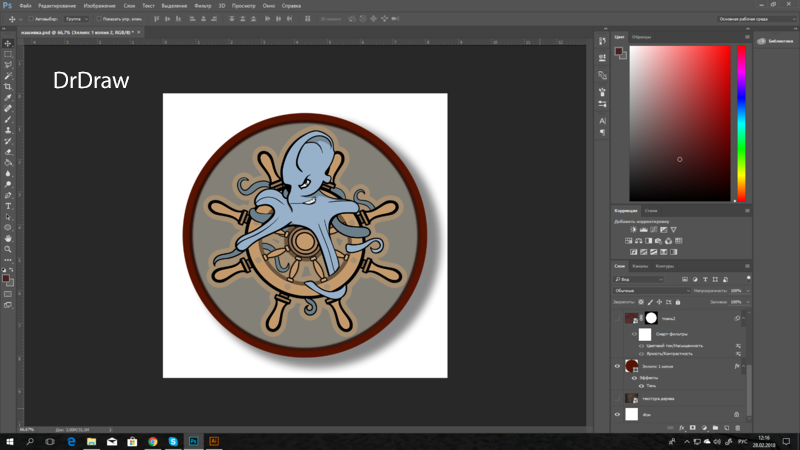This screenshot has height=450, width=800.
Task: Add Hue/Saturation adjustment icon in Adjustments panel
Action: tap(629, 241)
